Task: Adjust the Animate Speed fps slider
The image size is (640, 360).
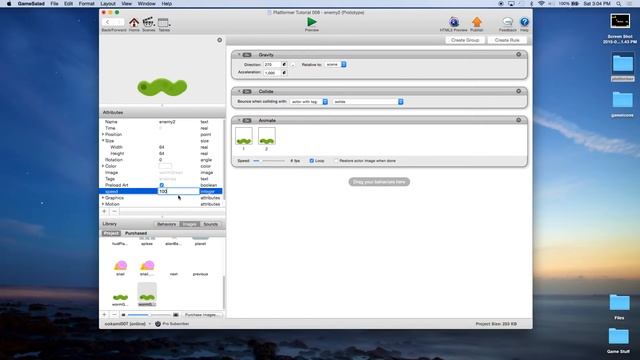Action: (x=269, y=161)
